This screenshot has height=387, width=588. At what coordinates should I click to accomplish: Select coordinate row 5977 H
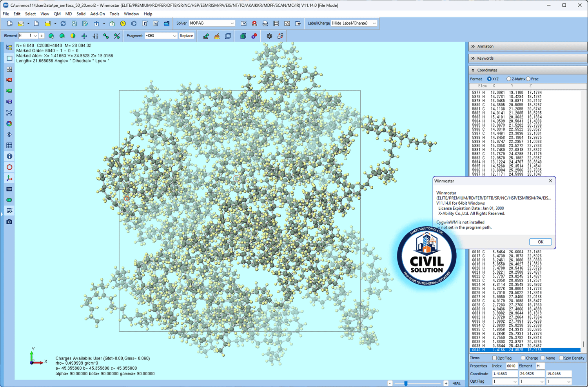[525, 93]
